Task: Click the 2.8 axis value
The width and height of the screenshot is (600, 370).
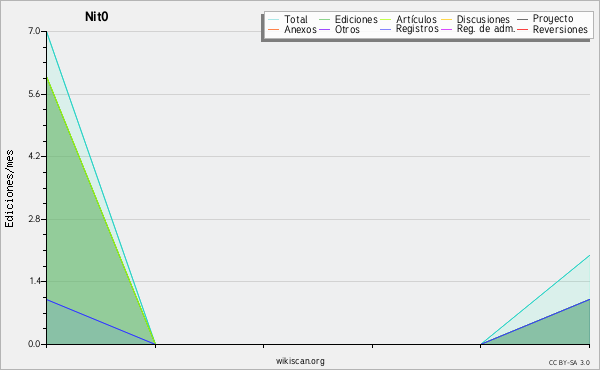Action: [x=34, y=219]
